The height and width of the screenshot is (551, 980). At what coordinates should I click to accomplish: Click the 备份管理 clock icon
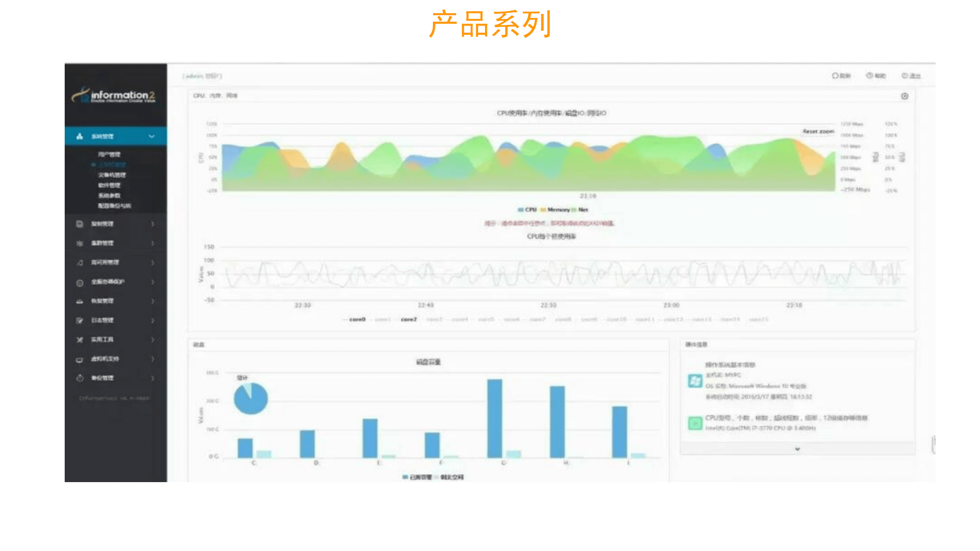(x=79, y=378)
